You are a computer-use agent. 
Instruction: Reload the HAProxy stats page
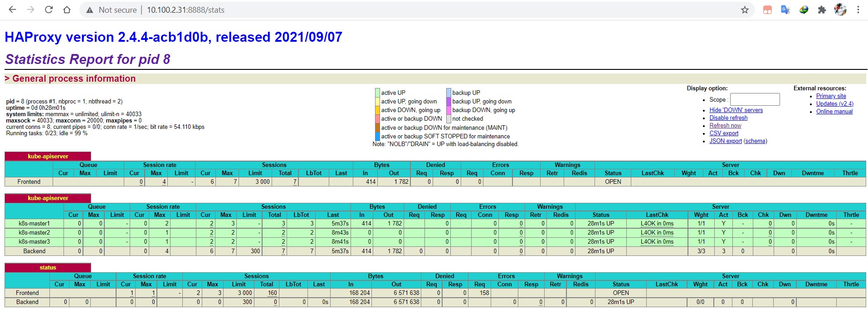49,10
